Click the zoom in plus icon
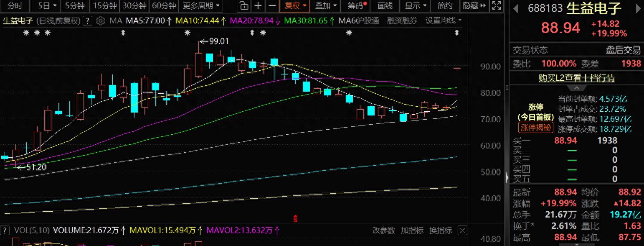644x246 pixels. tap(258, 6)
